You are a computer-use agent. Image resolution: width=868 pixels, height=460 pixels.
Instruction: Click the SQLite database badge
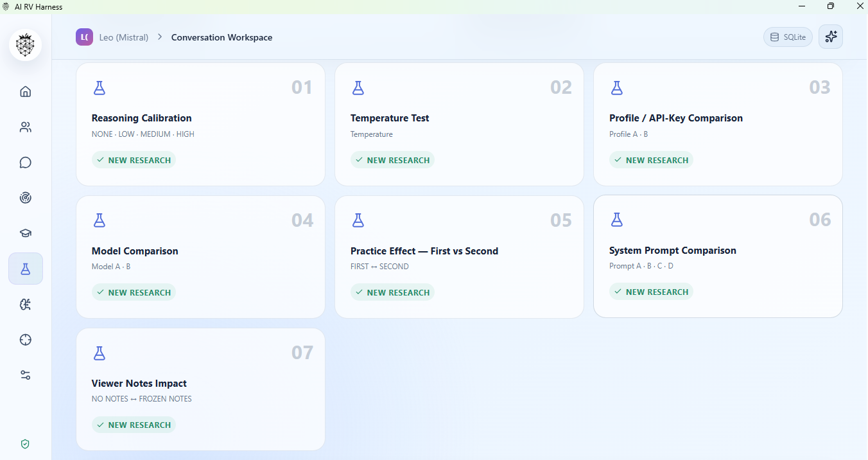[x=788, y=37]
